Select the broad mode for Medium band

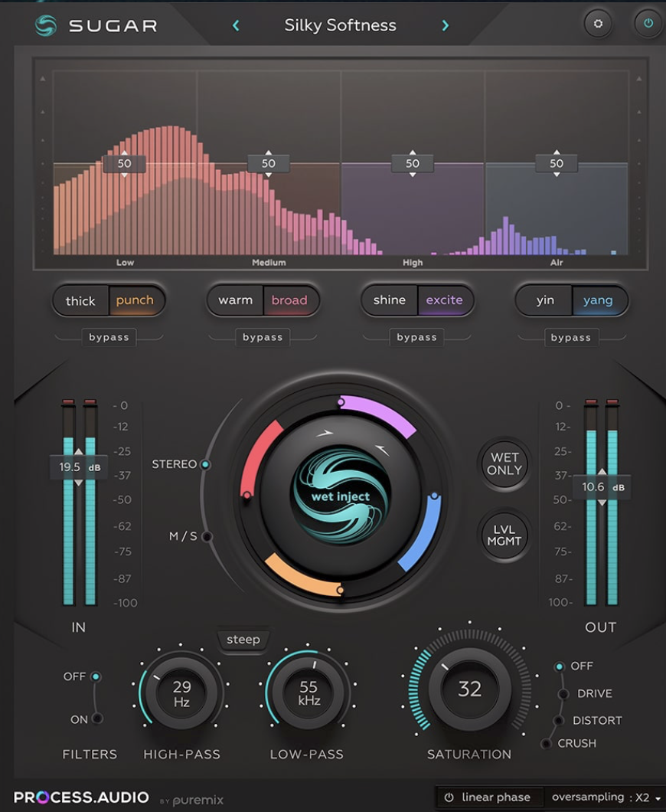click(290, 300)
